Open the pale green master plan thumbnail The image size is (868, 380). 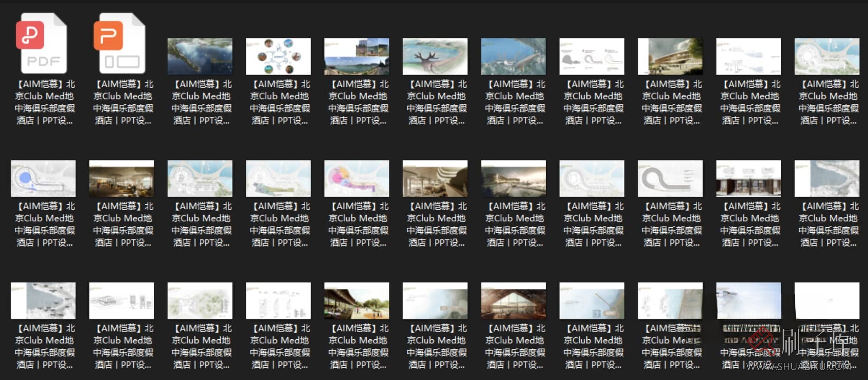pos(200,301)
